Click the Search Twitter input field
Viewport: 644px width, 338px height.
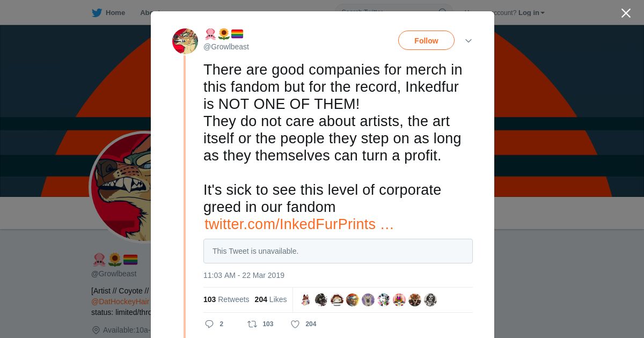pos(386,12)
